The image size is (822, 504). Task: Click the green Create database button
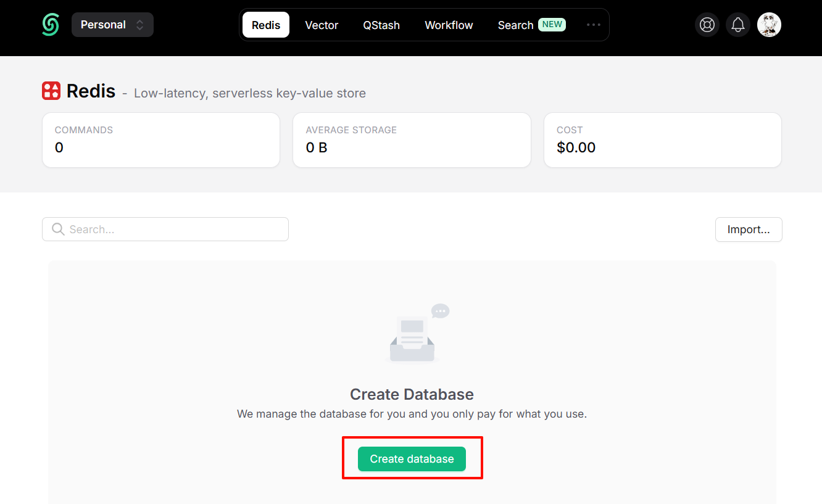(x=412, y=459)
